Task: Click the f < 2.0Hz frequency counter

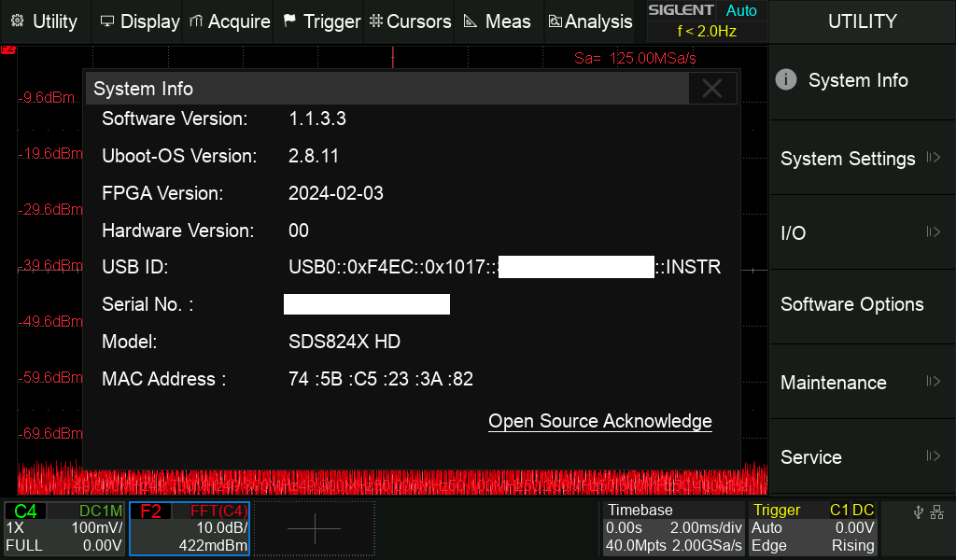Action: point(707,31)
